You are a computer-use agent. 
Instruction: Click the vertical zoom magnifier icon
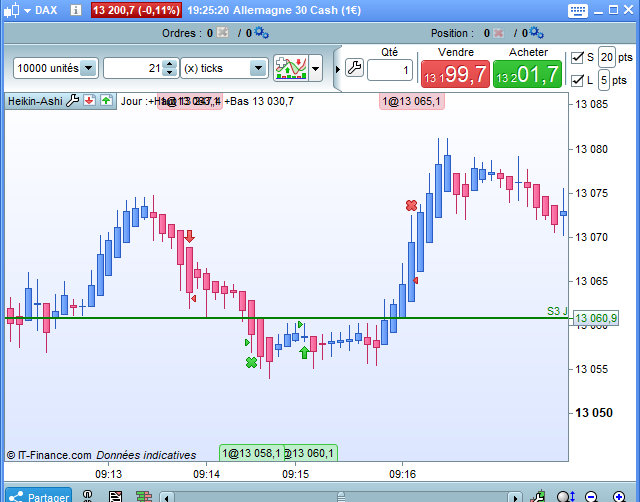click(x=566, y=497)
